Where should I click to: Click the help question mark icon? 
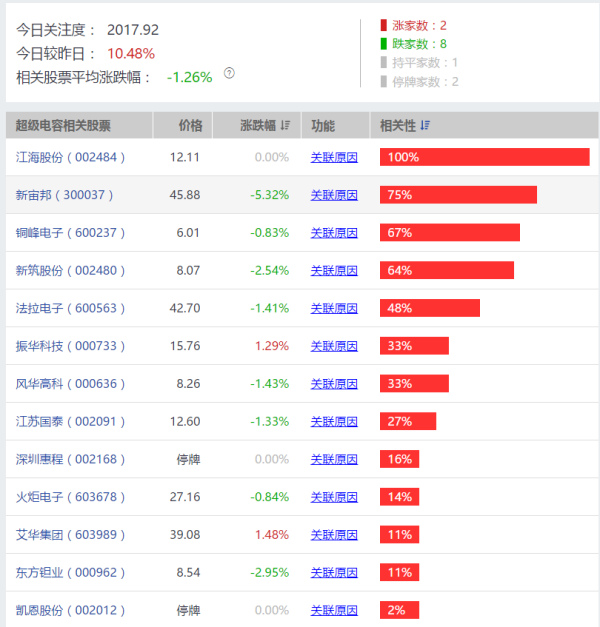229,73
